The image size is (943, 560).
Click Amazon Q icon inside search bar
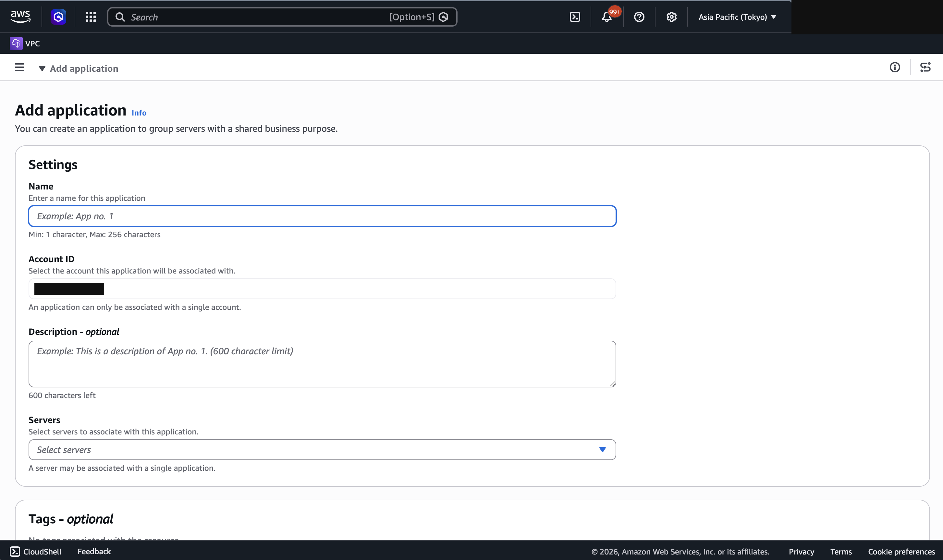(x=443, y=17)
